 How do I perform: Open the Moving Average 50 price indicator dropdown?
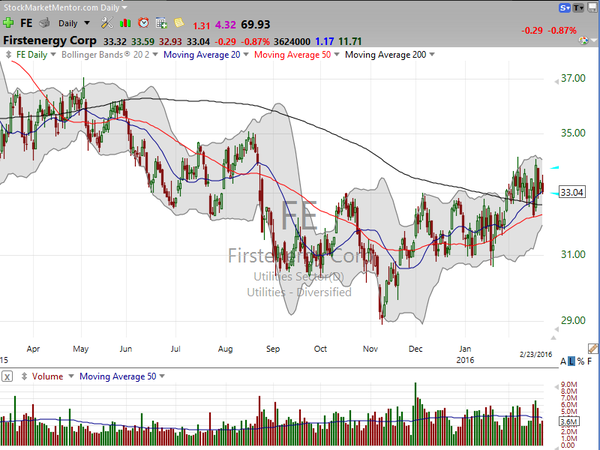click(x=337, y=55)
